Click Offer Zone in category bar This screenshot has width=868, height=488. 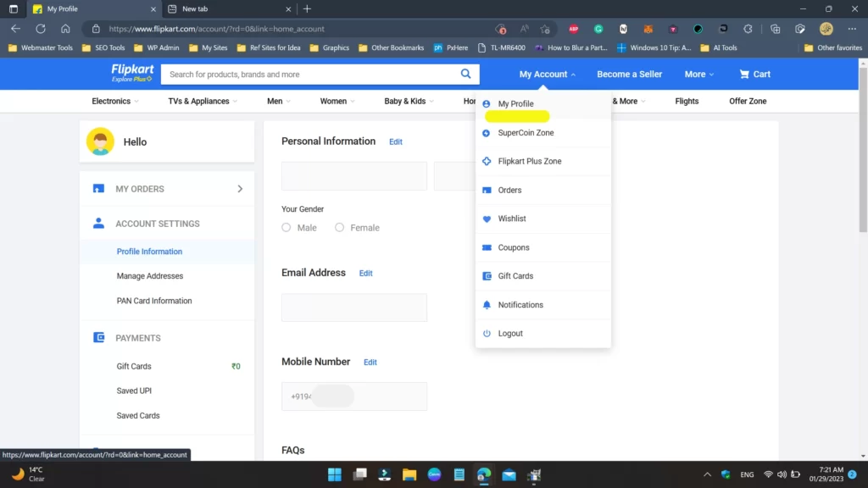pyautogui.click(x=748, y=102)
